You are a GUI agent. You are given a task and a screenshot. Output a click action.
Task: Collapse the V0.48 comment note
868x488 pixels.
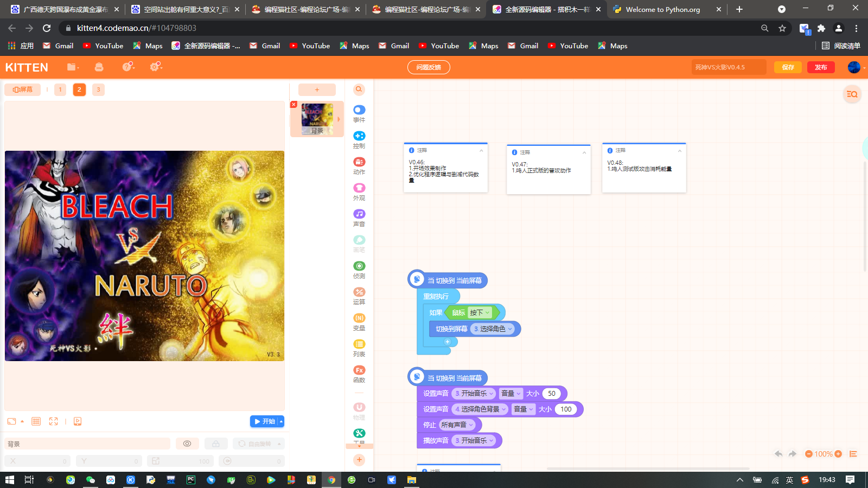(x=680, y=150)
